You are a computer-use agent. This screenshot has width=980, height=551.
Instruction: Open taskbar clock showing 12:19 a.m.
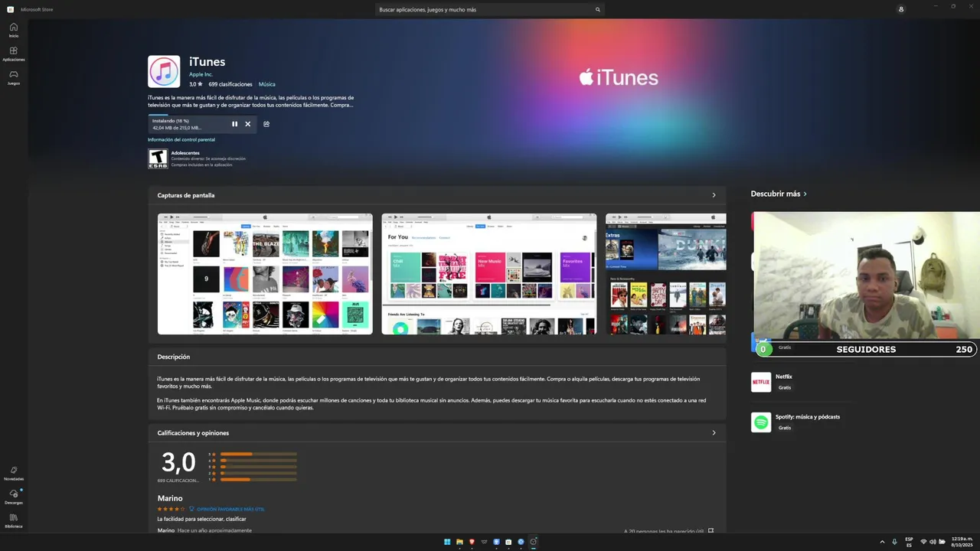[x=962, y=542]
